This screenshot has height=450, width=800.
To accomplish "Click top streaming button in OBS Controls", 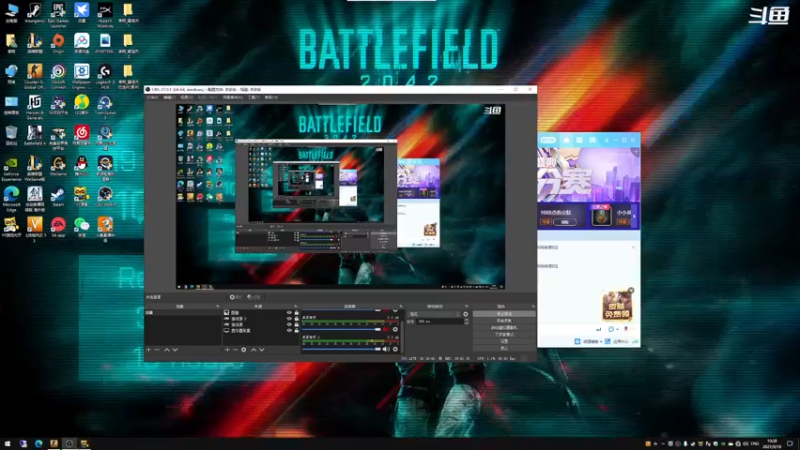I will (504, 314).
